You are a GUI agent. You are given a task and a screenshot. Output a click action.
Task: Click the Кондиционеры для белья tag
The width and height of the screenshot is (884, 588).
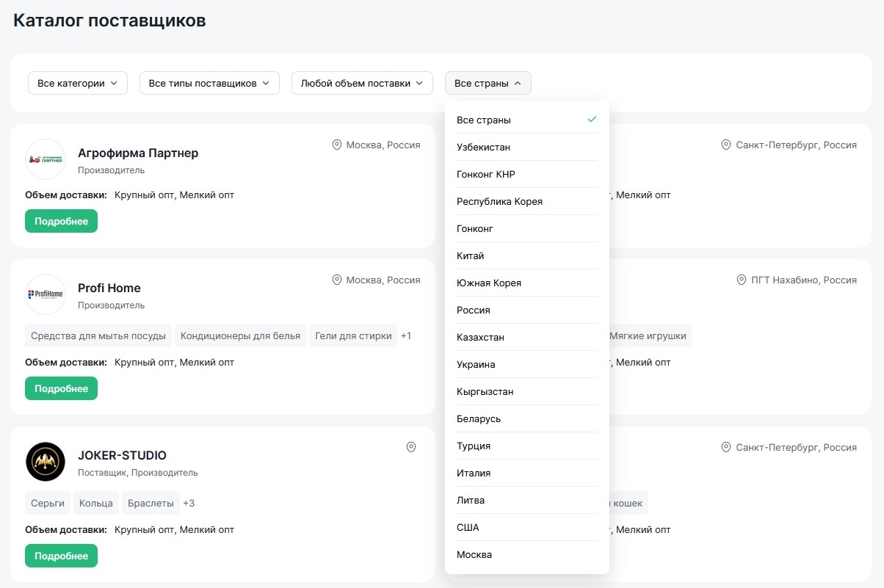coord(240,335)
